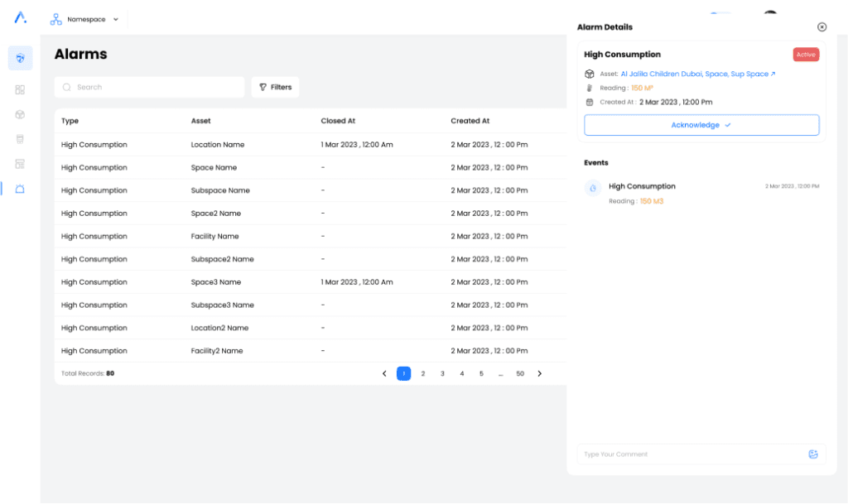This screenshot has width=848, height=504.
Task: Click the Type Your Comment field
Action: tap(691, 454)
